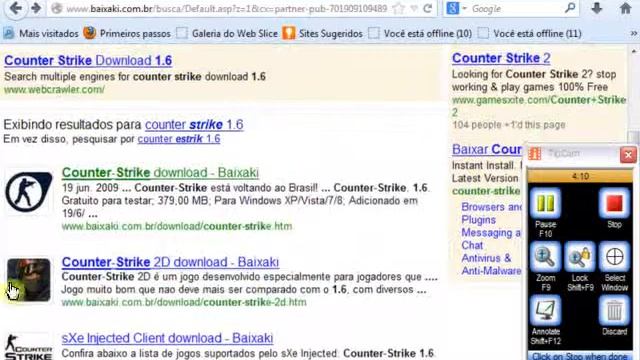Click the search magnifier in Google box

coord(570,8)
